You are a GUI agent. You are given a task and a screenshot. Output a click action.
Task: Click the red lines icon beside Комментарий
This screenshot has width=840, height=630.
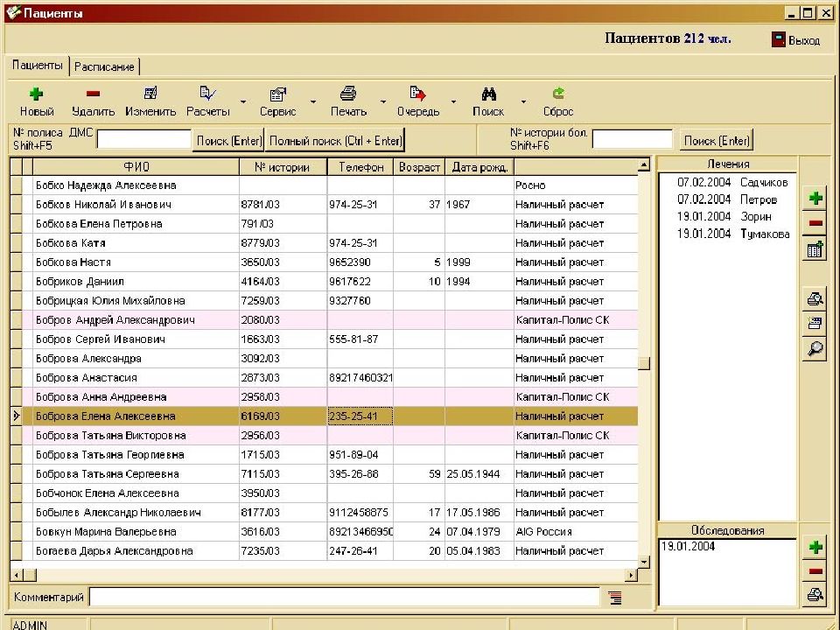(615, 598)
